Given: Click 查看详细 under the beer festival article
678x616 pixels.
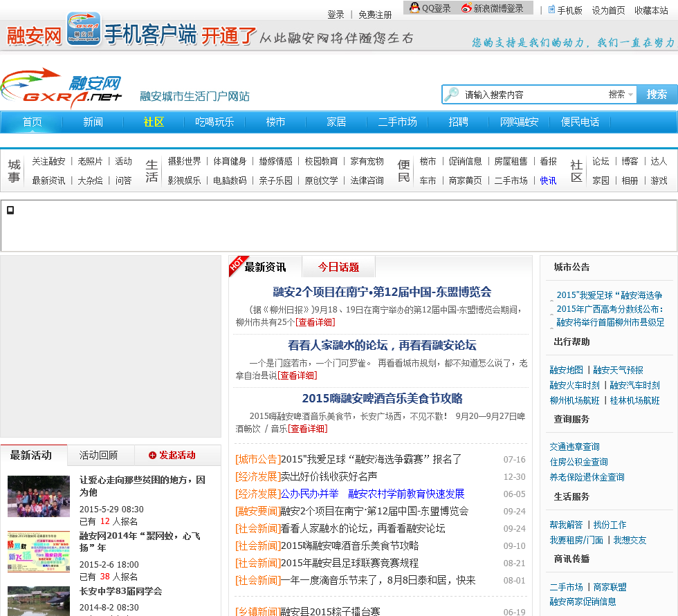Looking at the screenshot, I should [x=307, y=429].
